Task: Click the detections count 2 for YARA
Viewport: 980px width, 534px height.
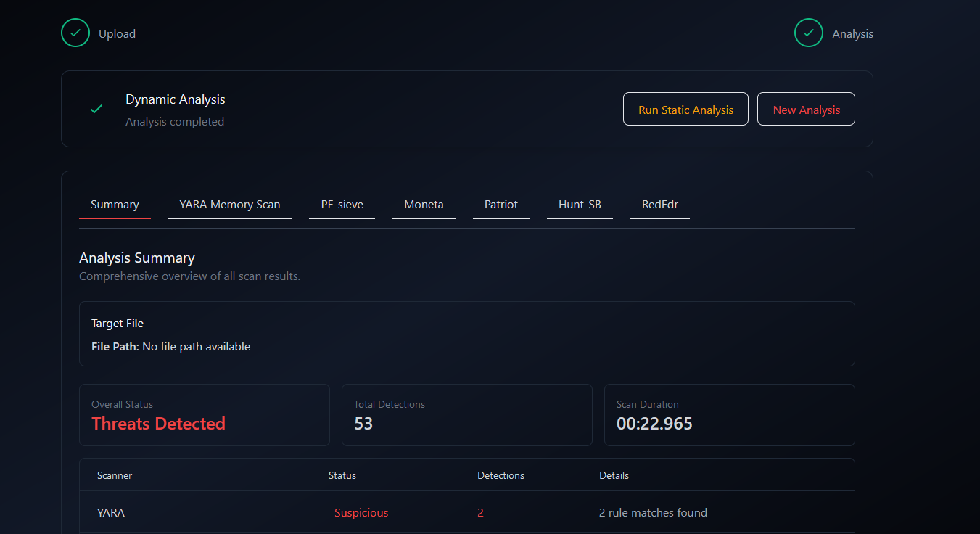Action: [x=480, y=512]
